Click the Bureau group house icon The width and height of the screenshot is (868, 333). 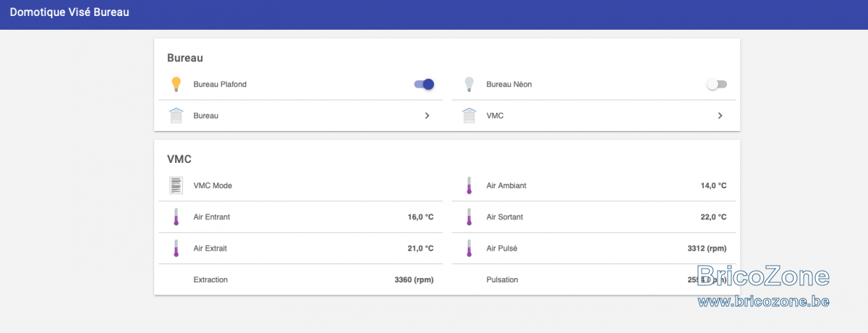point(176,115)
